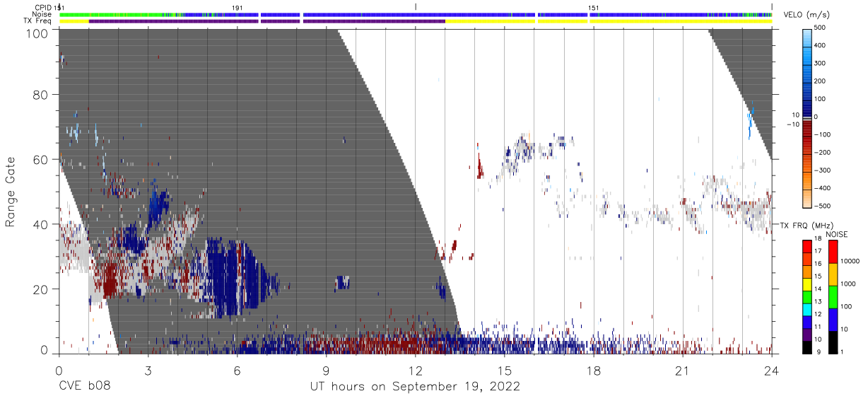
Task: Click the 40 tick label on Range Gate axis
Action: tap(40, 224)
